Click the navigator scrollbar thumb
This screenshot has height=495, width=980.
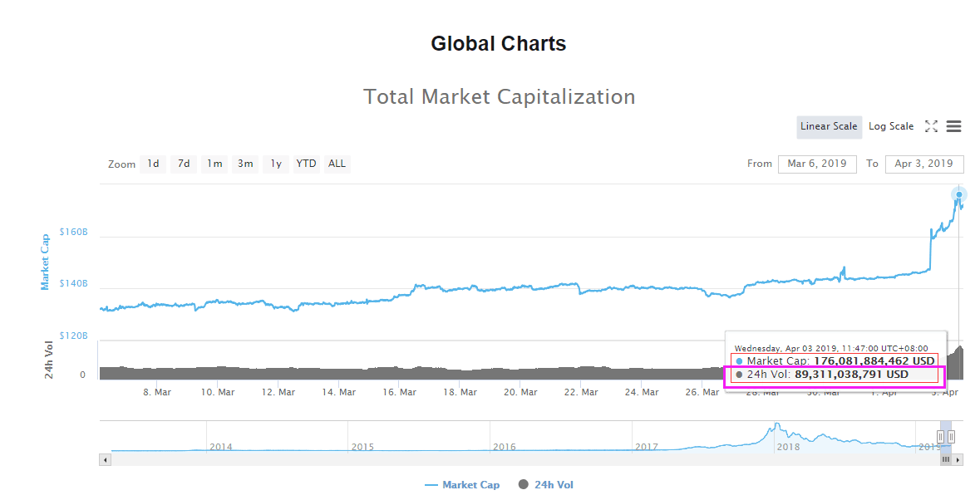(x=946, y=459)
